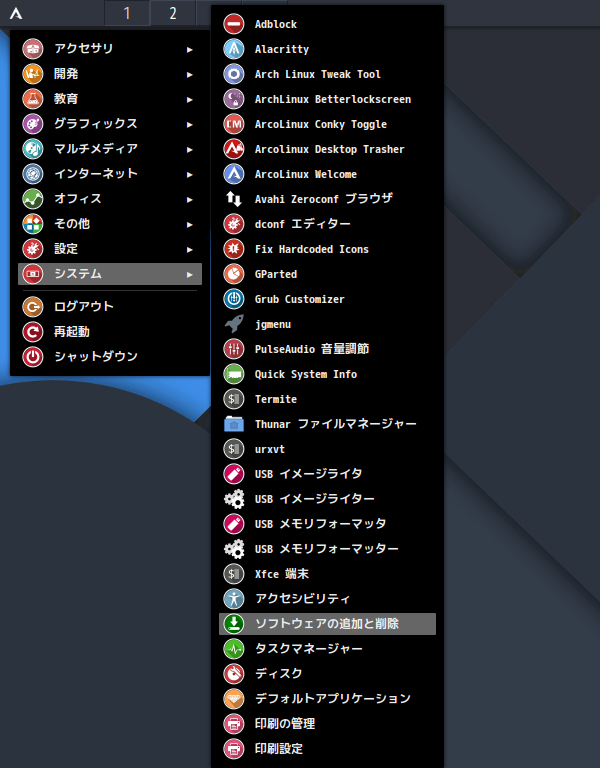
Task: Open Thunar ファイルマネージャー folder icon
Action: 234,424
